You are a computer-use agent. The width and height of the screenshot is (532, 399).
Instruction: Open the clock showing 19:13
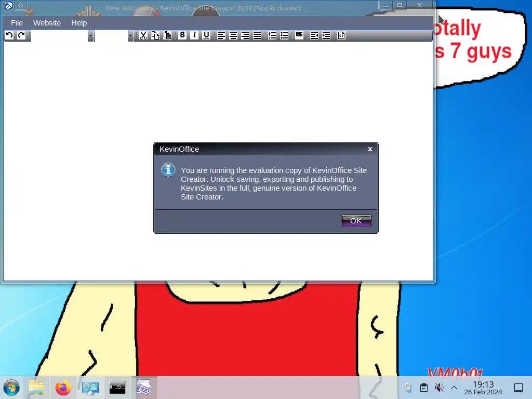[x=483, y=388]
